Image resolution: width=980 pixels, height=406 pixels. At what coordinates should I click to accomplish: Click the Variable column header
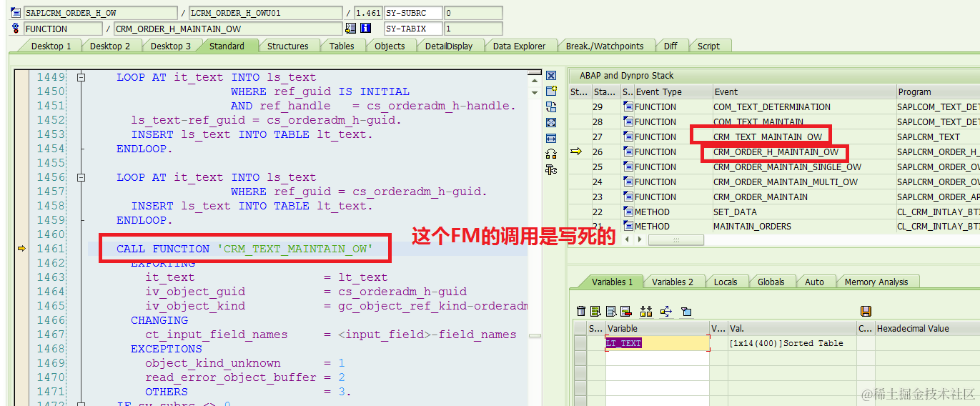(x=658, y=328)
